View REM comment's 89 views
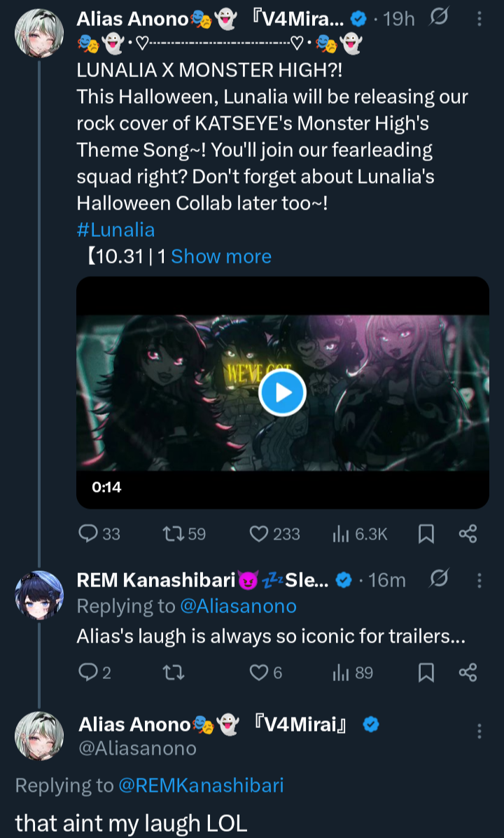This screenshot has height=838, width=504. (x=352, y=673)
